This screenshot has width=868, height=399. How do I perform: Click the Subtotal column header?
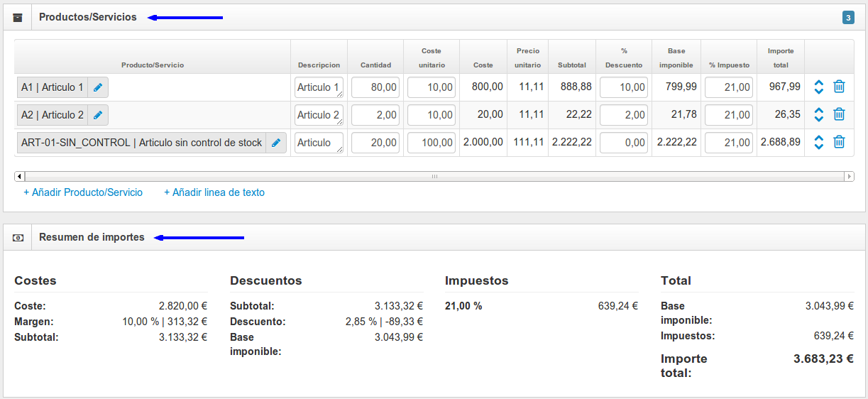pos(572,65)
